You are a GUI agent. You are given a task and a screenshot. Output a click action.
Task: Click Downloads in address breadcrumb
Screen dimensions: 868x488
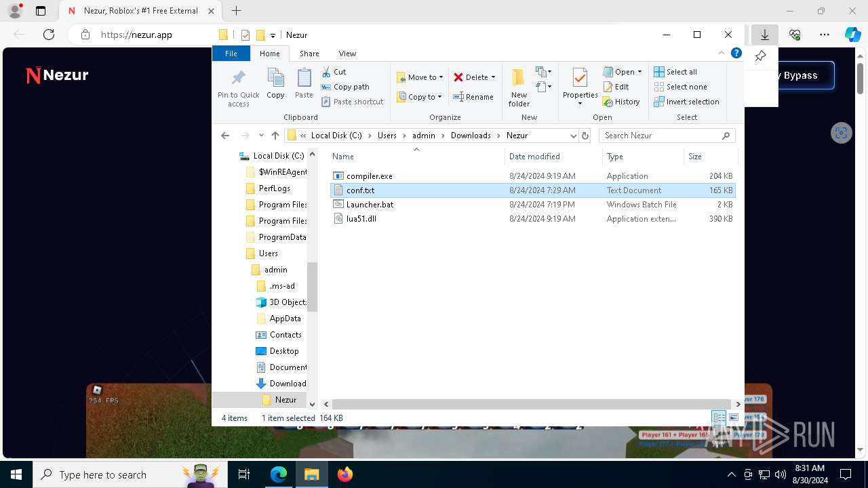(471, 136)
